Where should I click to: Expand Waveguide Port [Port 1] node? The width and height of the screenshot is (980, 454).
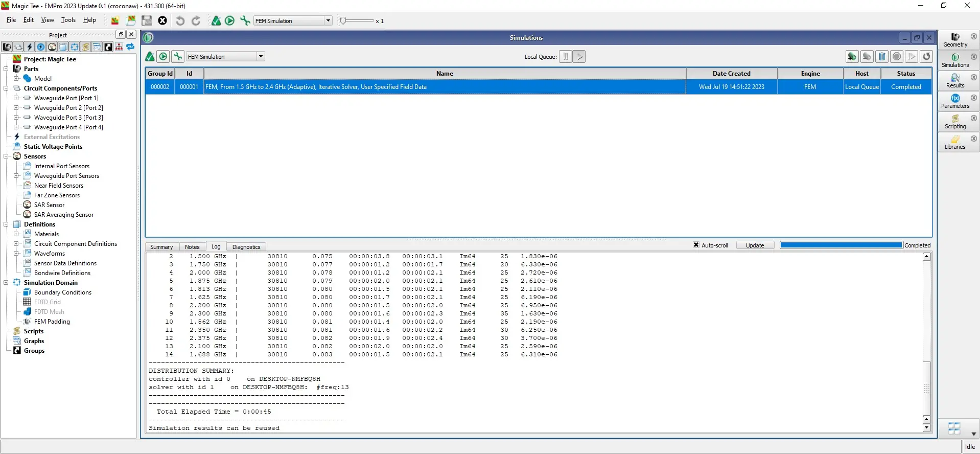click(x=16, y=98)
